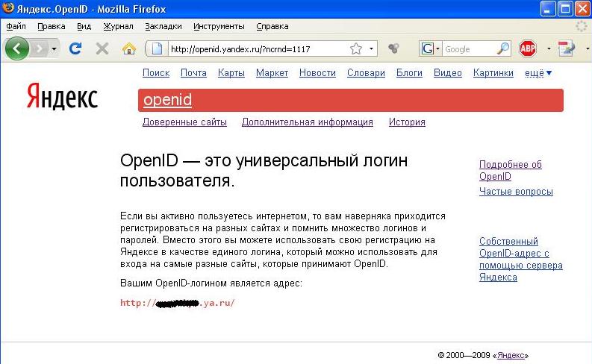Open Дополнительная информация link
The image size is (592, 364).
coord(308,122)
